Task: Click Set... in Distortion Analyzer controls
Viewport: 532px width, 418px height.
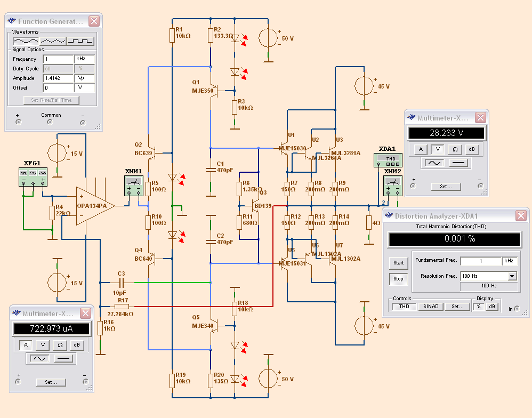Action: (457, 307)
